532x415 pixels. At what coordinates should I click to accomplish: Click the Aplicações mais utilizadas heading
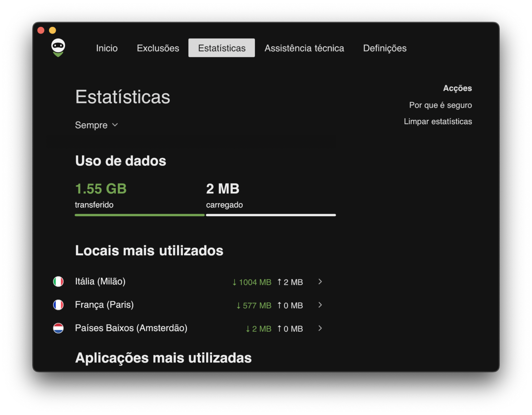[163, 358]
